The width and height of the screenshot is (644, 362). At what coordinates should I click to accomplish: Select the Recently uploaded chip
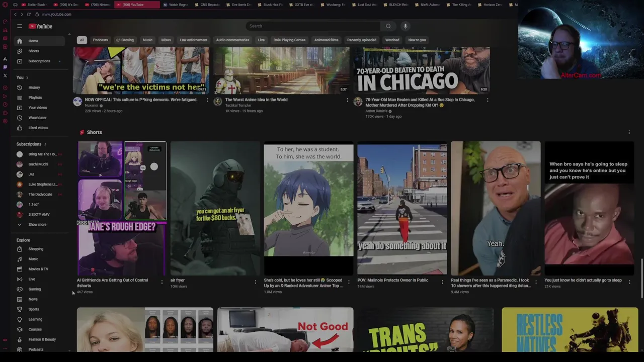[362, 40]
